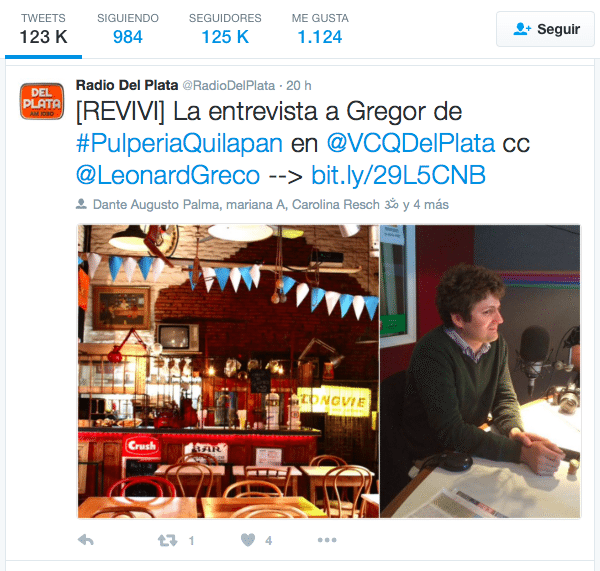Open the pulperia bar interior photo

click(x=228, y=371)
